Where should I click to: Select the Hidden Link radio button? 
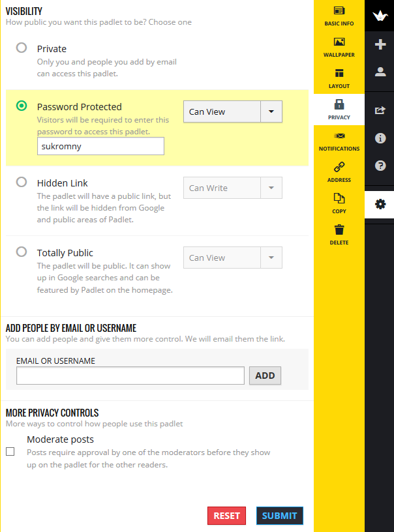(22, 182)
